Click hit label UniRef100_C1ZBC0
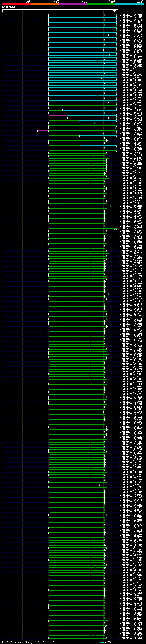This screenshot has width=146, height=644. (x=131, y=620)
